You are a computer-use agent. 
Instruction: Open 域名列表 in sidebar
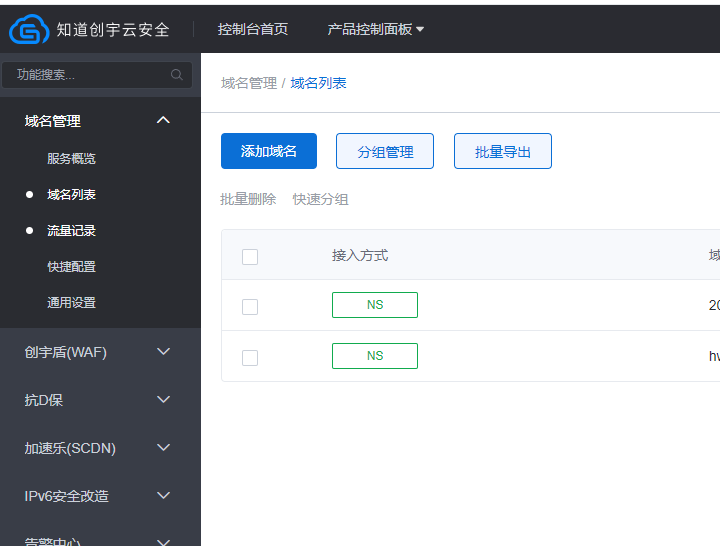tap(71, 195)
